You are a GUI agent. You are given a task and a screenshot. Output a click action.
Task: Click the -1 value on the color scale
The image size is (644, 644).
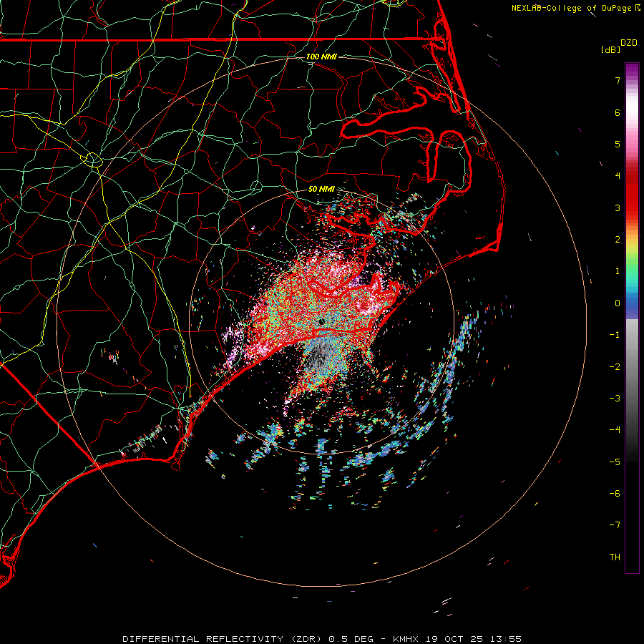tap(615, 335)
